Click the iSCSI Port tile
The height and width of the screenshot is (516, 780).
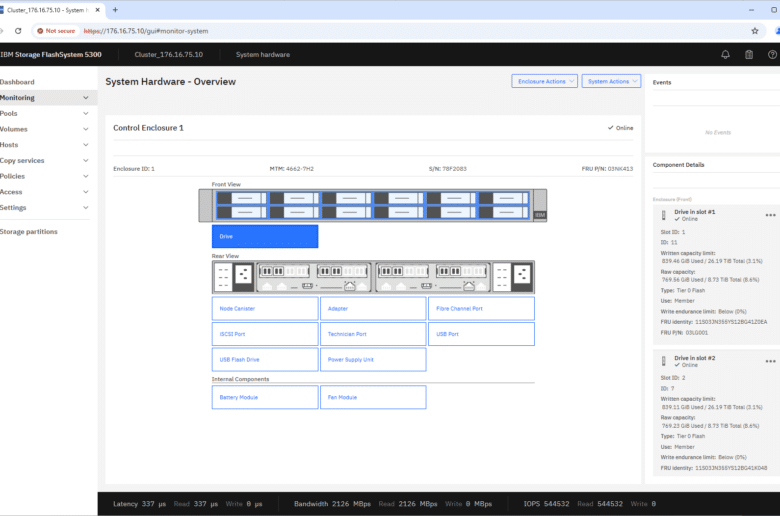point(265,334)
